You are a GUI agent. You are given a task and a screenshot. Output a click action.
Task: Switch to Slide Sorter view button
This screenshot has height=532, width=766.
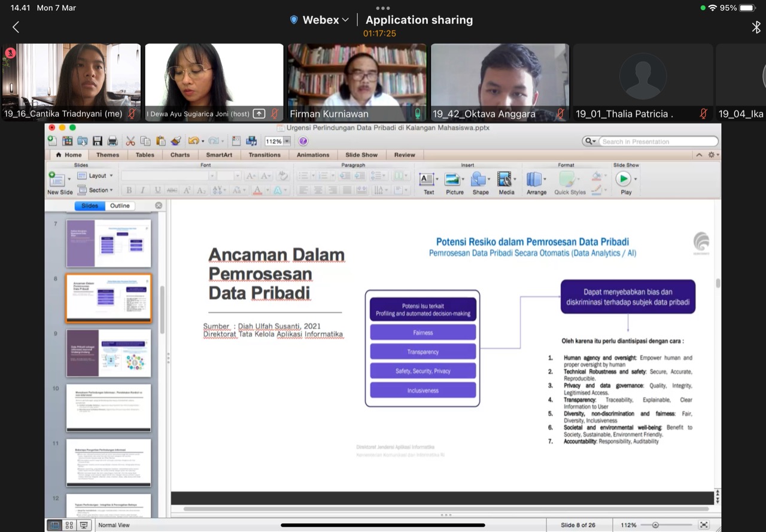[69, 525]
